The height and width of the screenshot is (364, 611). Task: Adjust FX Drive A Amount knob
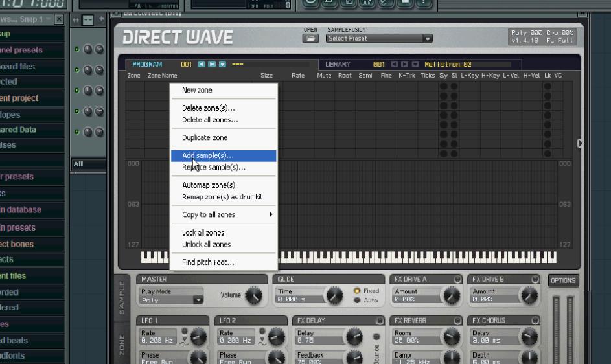click(x=452, y=296)
